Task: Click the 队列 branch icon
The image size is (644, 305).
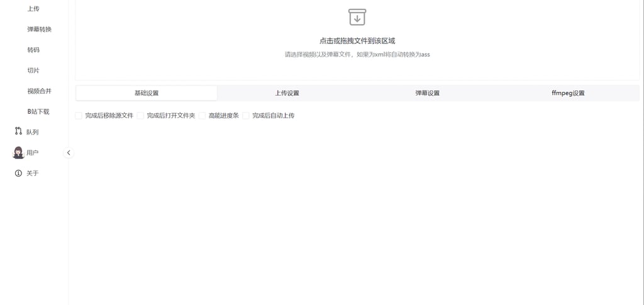Action: point(18,131)
